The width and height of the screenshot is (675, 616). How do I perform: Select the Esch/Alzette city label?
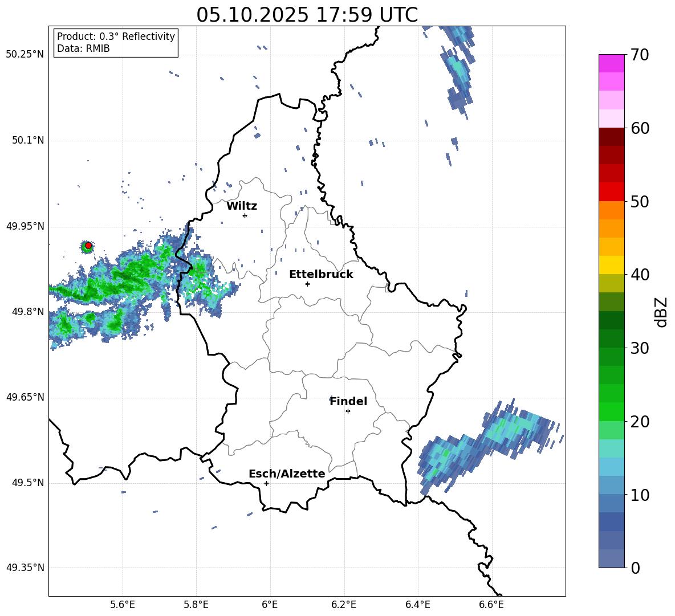[287, 474]
